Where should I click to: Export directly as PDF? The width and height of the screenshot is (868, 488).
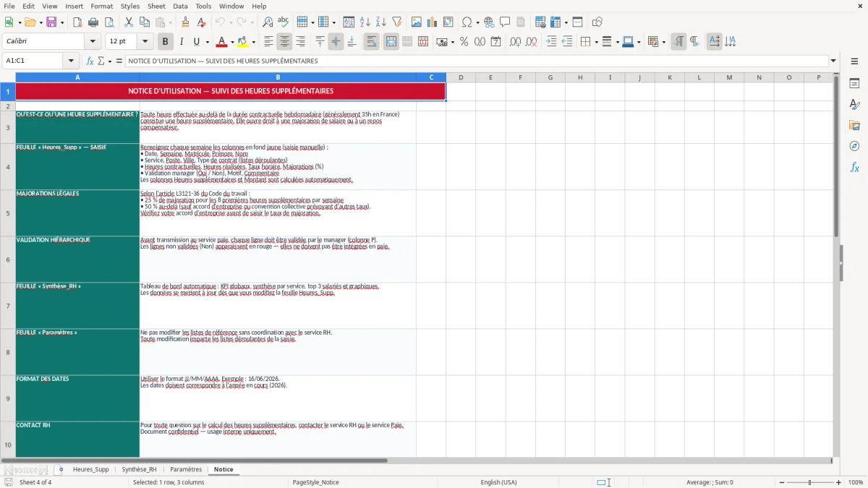coord(78,22)
